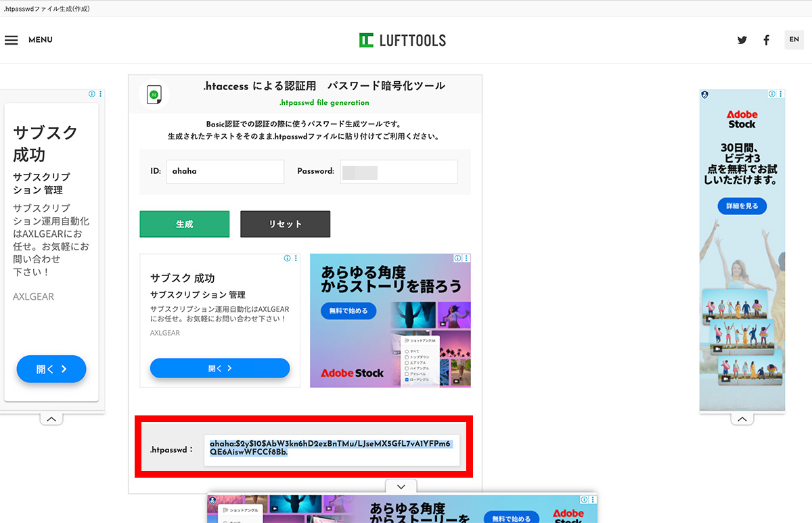The width and height of the screenshot is (812, 523).
Task: Open the MENU item in the header
Action: (x=40, y=40)
